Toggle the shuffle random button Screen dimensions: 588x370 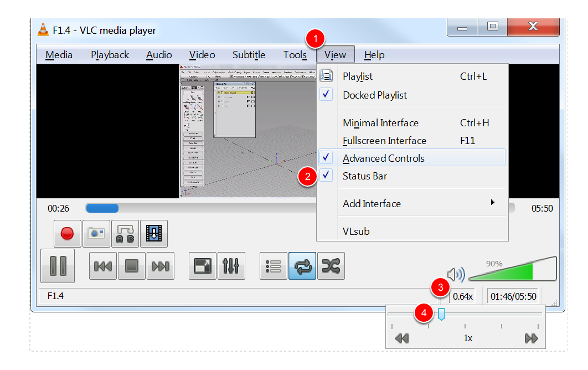[x=331, y=266]
